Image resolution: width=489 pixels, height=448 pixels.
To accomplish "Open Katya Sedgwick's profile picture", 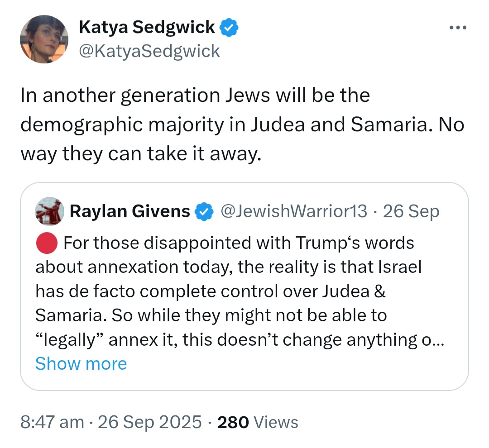I will pyautogui.click(x=44, y=39).
